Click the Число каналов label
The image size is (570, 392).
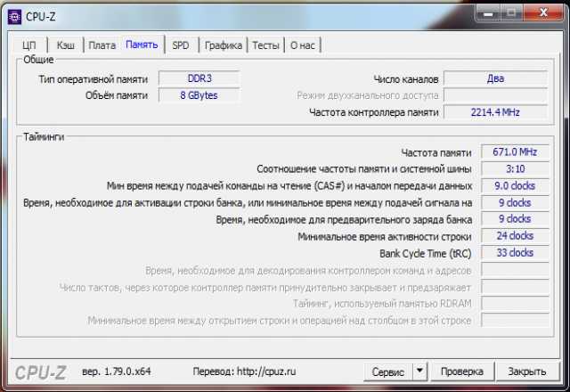pos(406,79)
